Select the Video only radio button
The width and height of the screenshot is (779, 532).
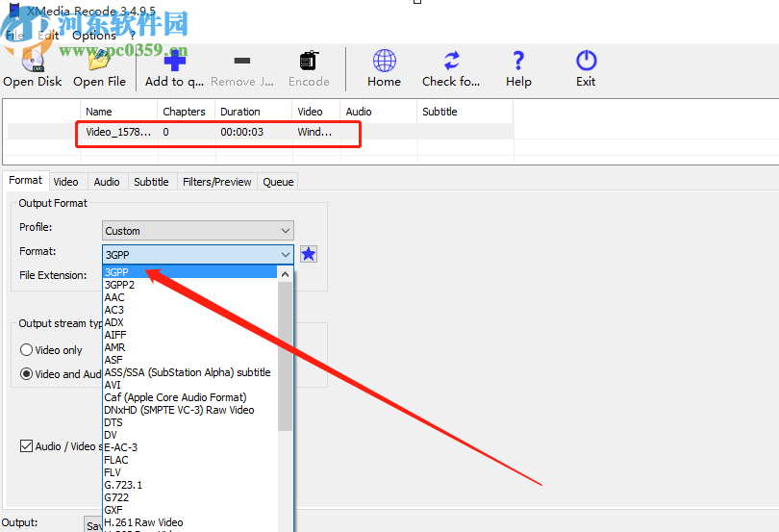point(26,350)
